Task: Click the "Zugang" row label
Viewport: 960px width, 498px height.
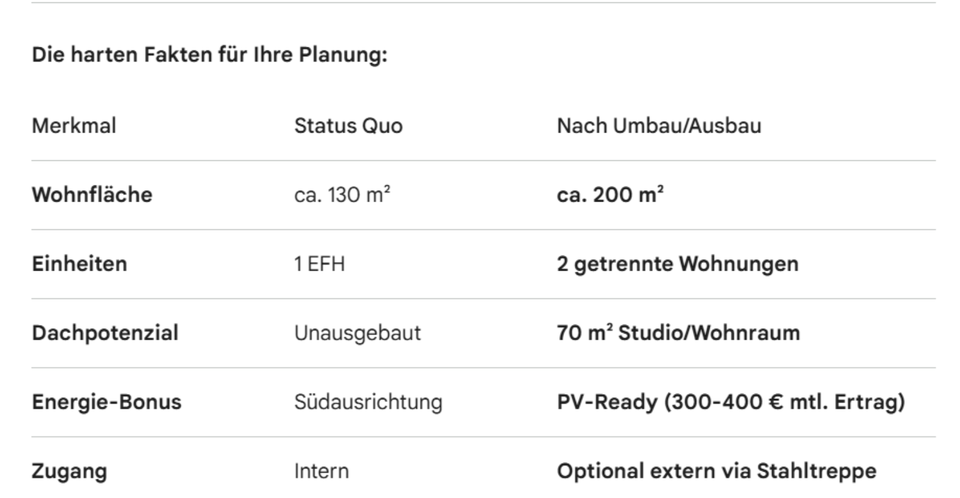Action: [x=69, y=471]
